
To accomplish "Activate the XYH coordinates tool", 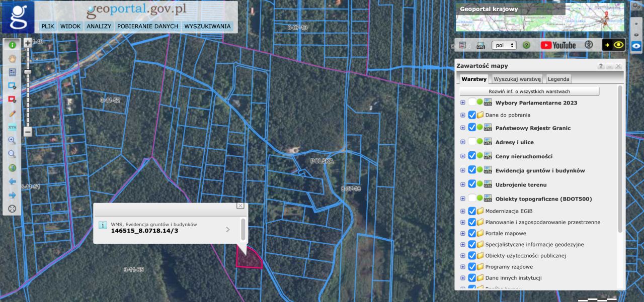I will point(13,127).
